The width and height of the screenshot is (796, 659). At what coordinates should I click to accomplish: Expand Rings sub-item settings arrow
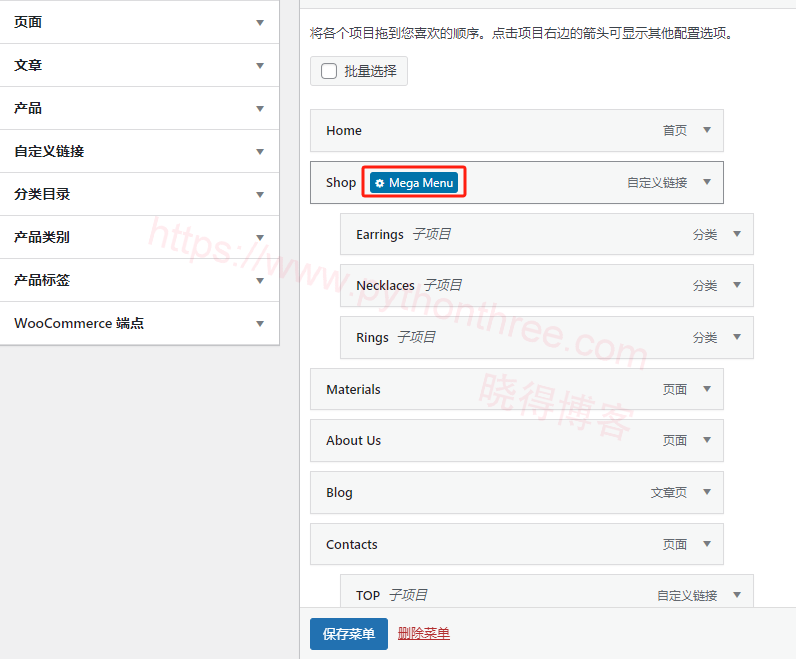click(x=737, y=337)
